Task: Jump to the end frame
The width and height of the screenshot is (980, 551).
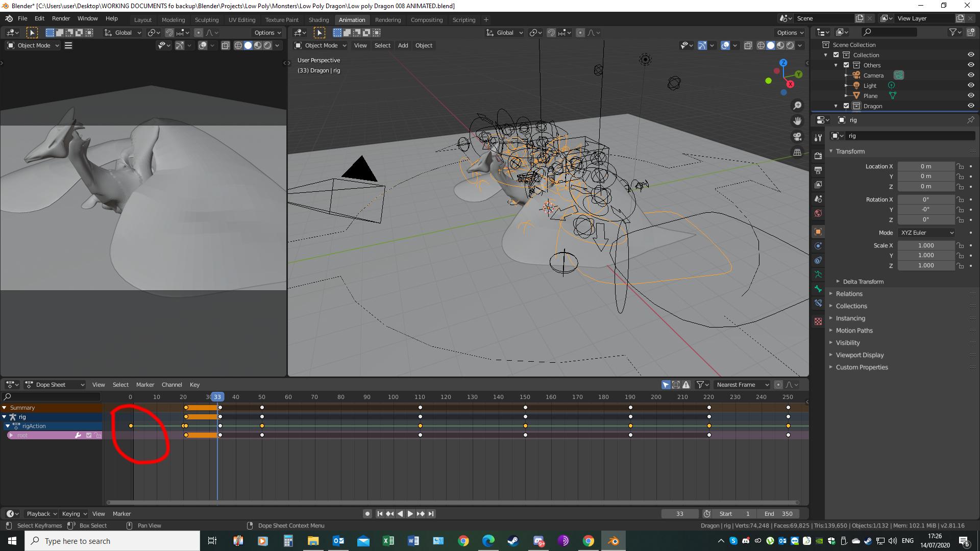Action: pos(431,514)
